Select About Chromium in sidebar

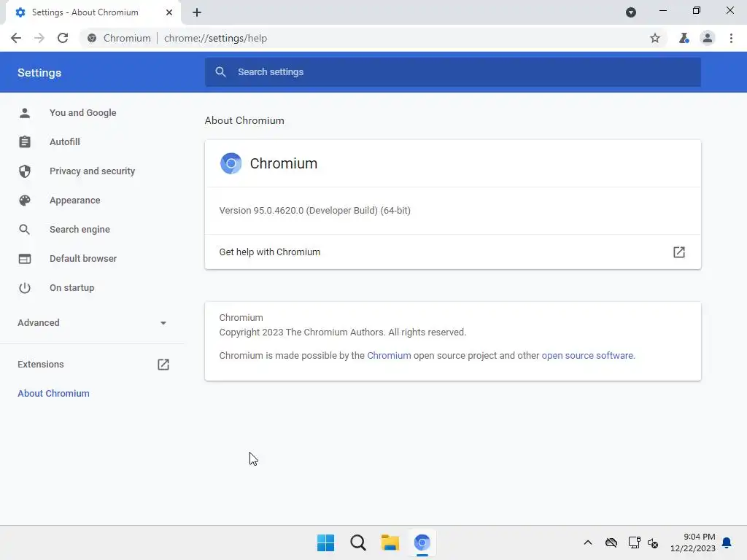[x=53, y=393]
